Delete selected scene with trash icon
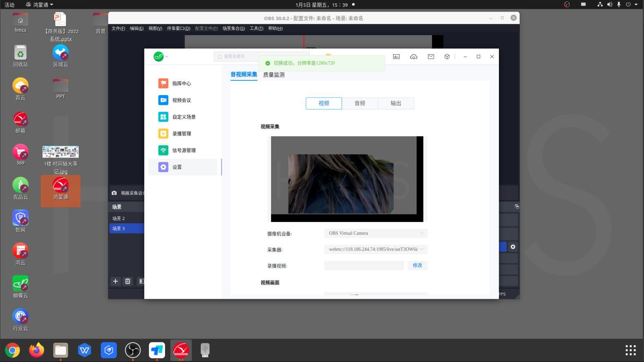644x362 pixels. click(x=128, y=281)
